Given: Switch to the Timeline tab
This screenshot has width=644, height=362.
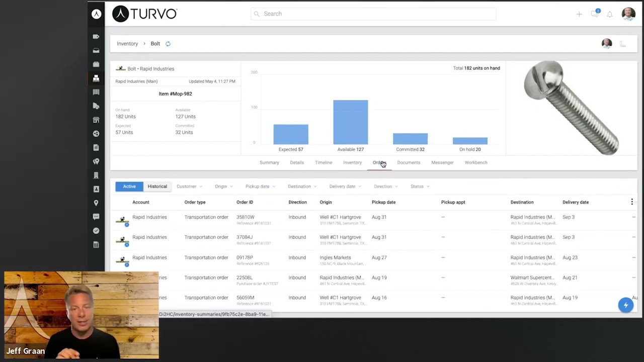Looking at the screenshot, I should pyautogui.click(x=324, y=162).
